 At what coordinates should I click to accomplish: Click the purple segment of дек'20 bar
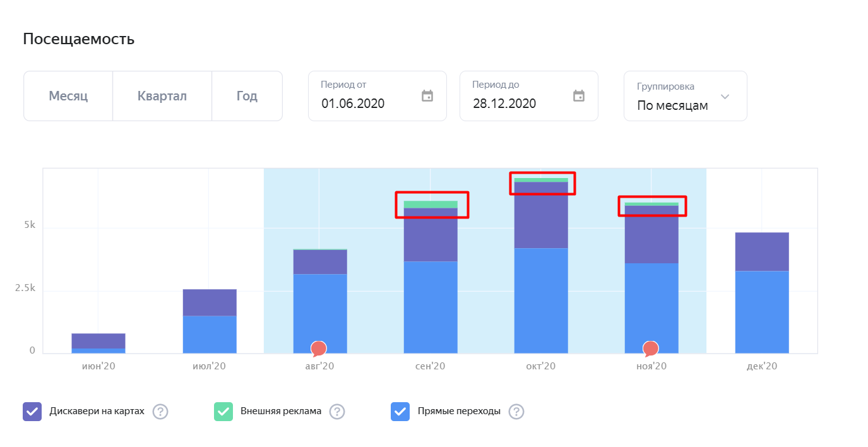(x=762, y=251)
